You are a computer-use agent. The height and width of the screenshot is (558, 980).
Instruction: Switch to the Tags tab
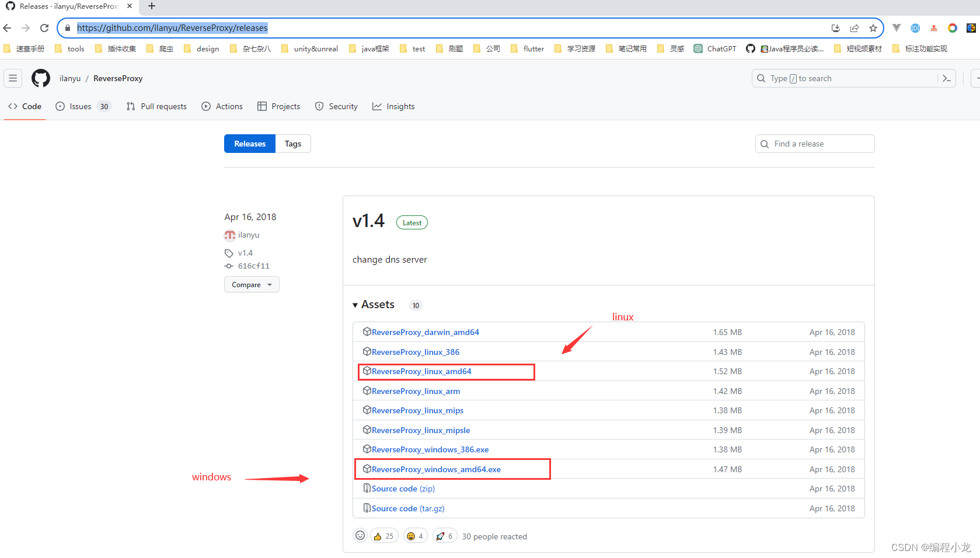[x=293, y=144]
